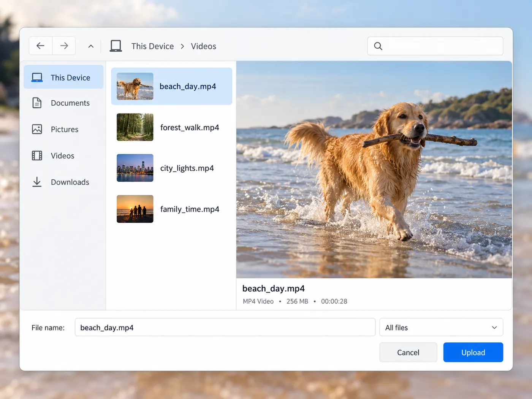Click the beach_day.mp4 title under the preview
532x399 pixels.
tap(274, 289)
